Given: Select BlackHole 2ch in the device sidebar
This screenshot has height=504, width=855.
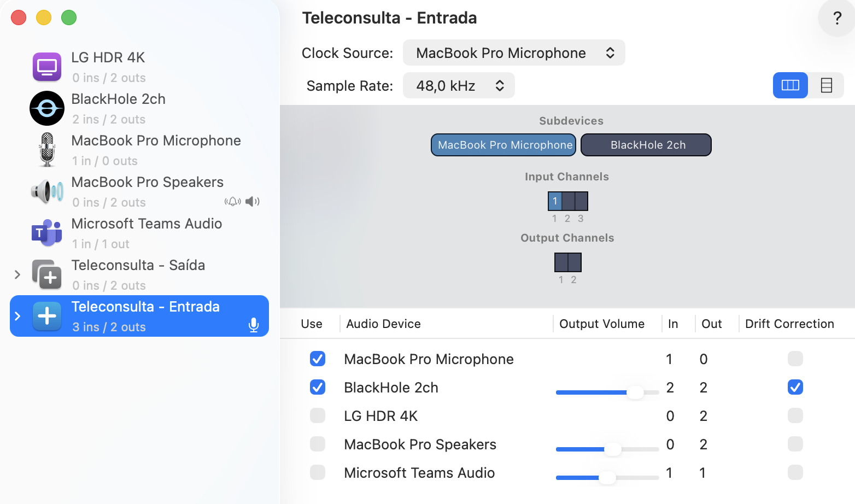Looking at the screenshot, I should (x=139, y=108).
